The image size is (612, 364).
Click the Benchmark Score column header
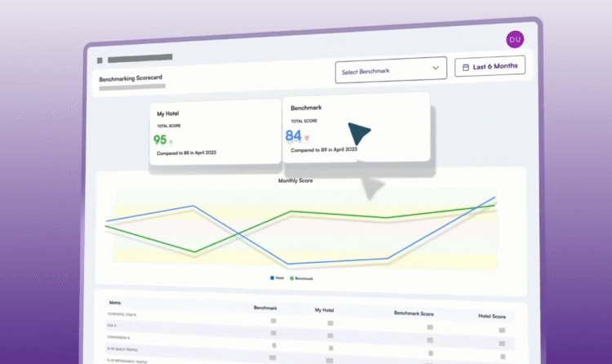[414, 313]
